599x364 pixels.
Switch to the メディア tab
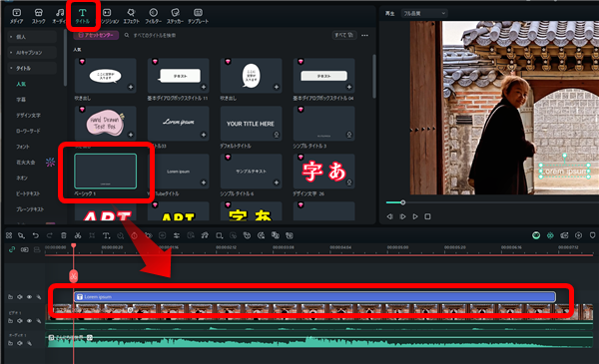point(16,16)
